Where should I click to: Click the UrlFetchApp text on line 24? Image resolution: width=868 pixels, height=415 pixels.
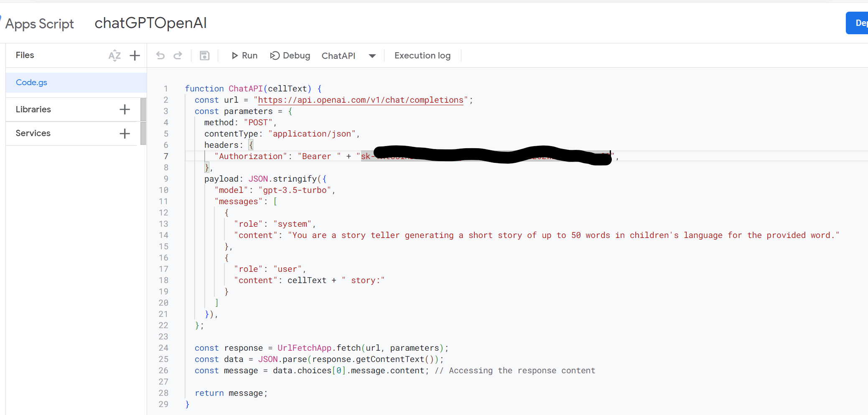(304, 348)
